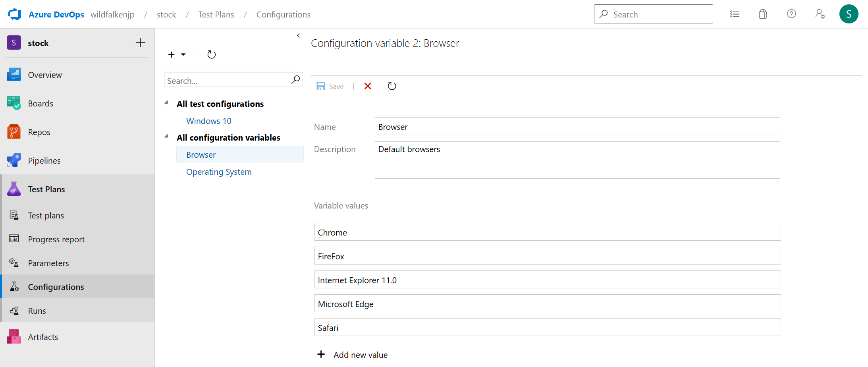Open Configurations breadcrumb link
This screenshot has width=868, height=367.
(x=284, y=15)
